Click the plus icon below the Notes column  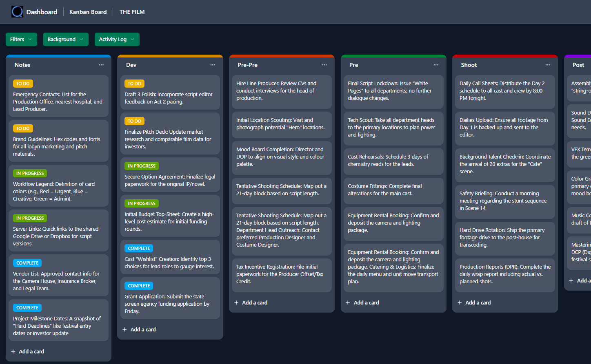coord(13,351)
